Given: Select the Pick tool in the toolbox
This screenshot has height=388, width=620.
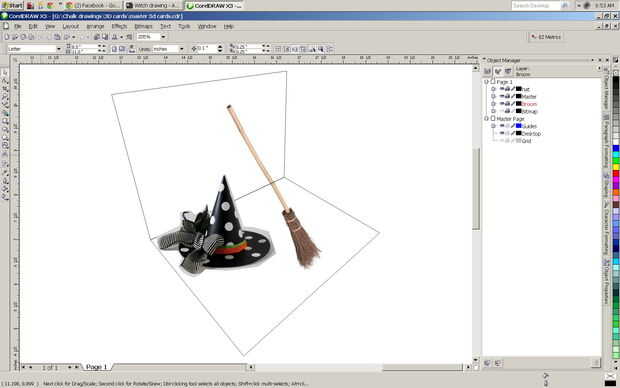Looking at the screenshot, I should click(5, 72).
